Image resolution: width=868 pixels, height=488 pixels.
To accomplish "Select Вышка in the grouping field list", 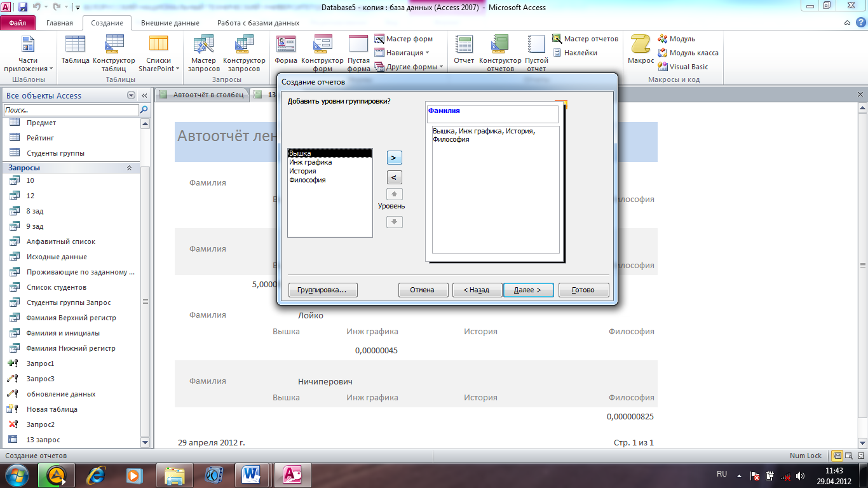I will 330,153.
